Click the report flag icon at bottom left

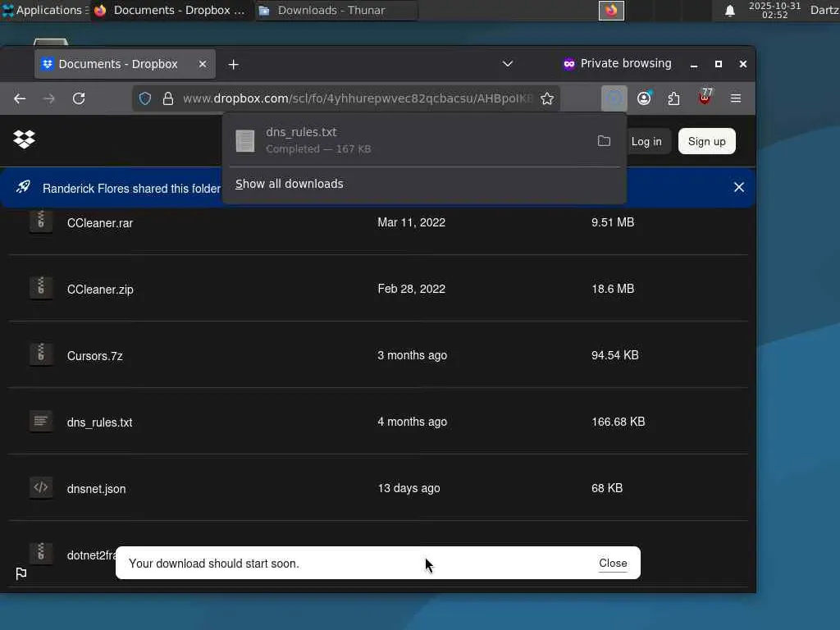[x=21, y=573]
